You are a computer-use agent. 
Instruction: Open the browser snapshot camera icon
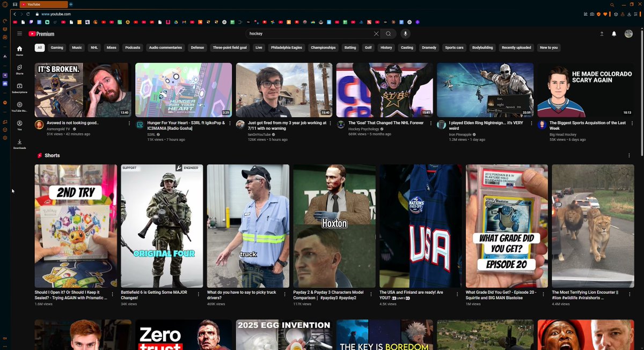592,14
